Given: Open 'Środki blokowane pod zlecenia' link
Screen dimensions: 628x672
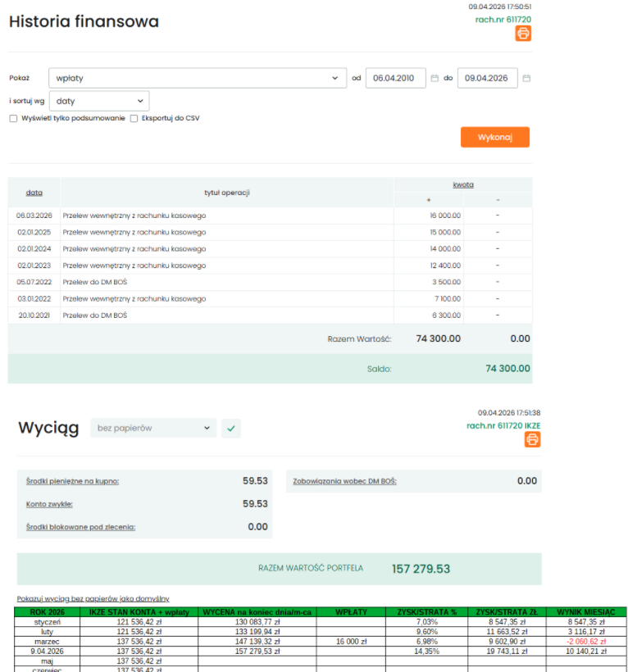Looking at the screenshot, I should point(80,527).
